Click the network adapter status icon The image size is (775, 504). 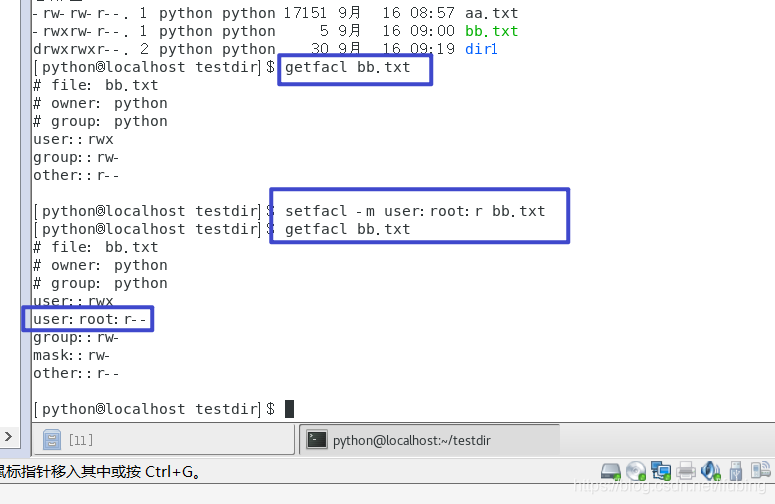point(661,471)
